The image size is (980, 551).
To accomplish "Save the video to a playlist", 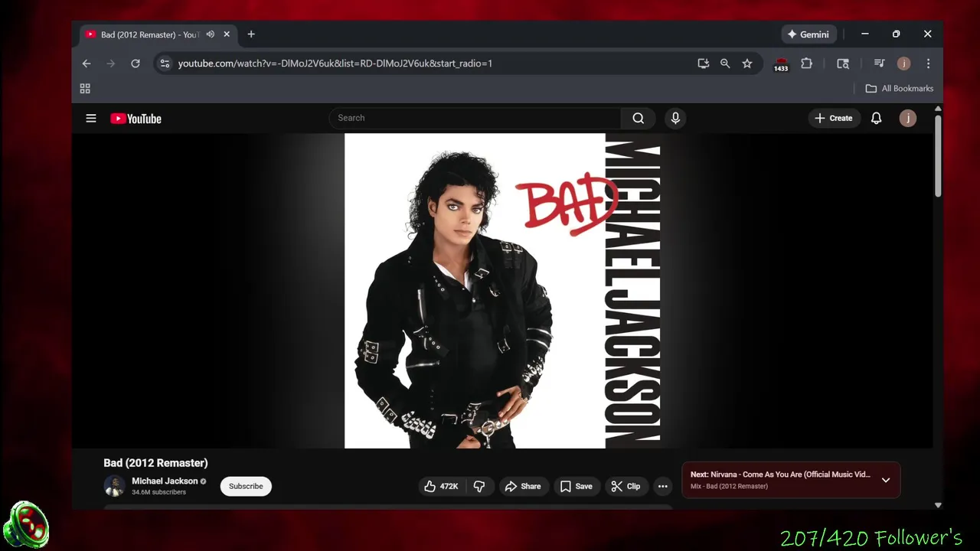I will tap(576, 487).
